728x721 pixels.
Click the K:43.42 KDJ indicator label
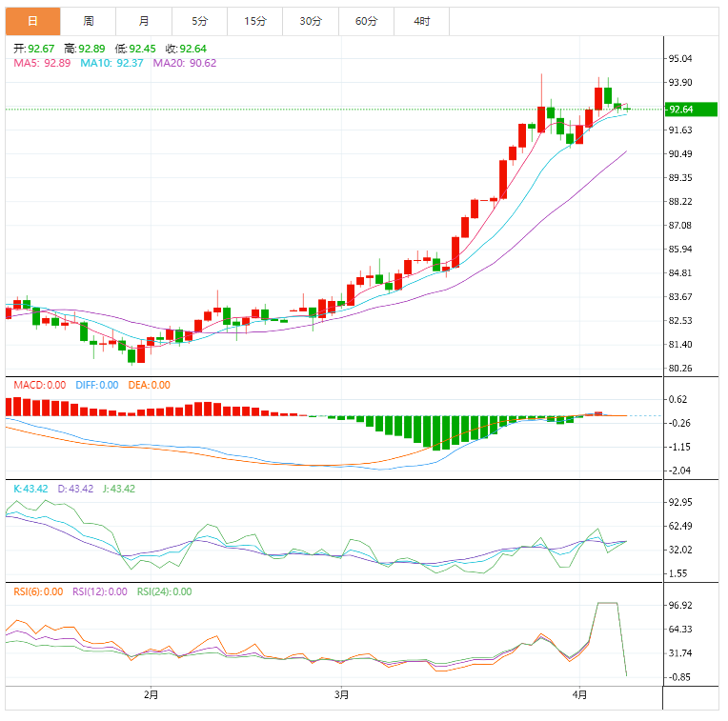pyautogui.click(x=30, y=489)
